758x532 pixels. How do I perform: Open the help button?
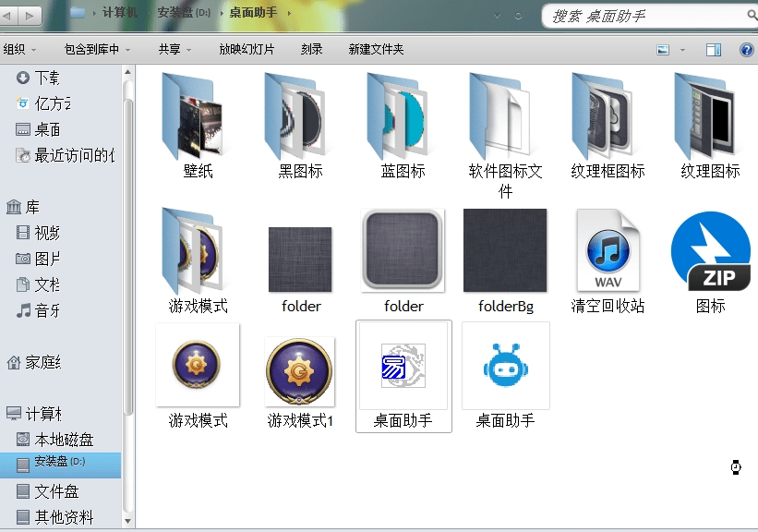[747, 49]
